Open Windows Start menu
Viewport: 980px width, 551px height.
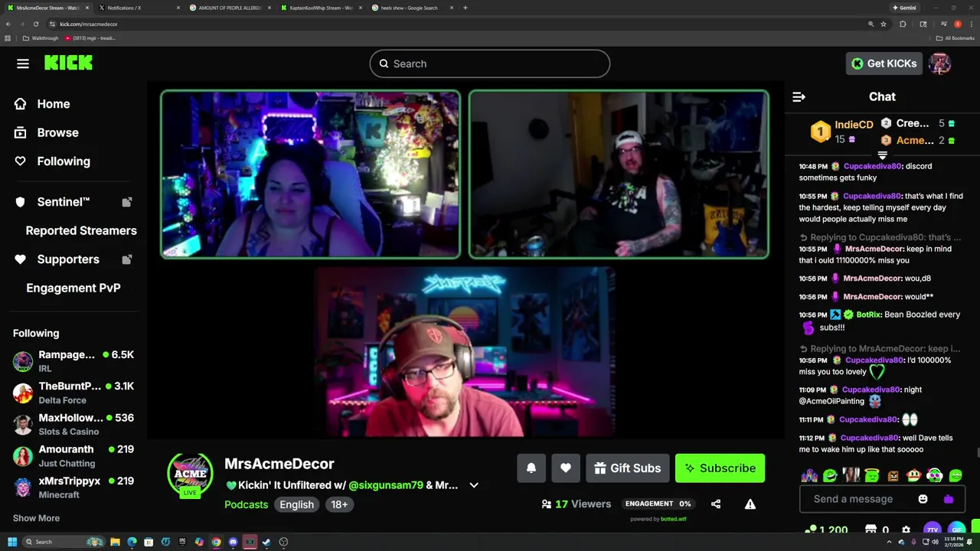(12, 542)
